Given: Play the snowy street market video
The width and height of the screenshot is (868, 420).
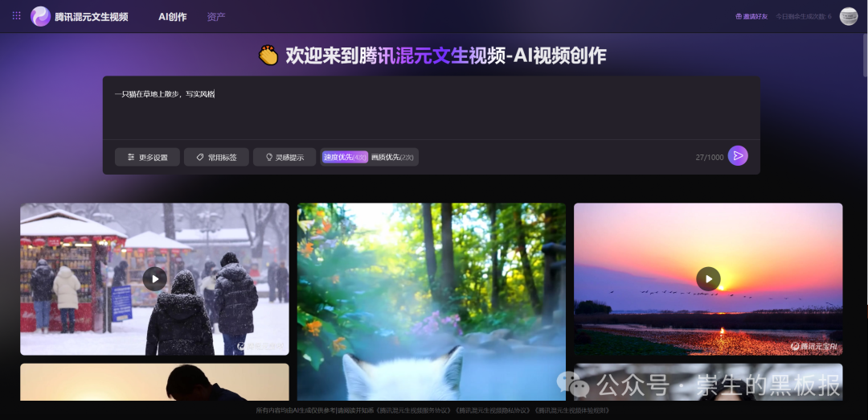Looking at the screenshot, I should [154, 278].
